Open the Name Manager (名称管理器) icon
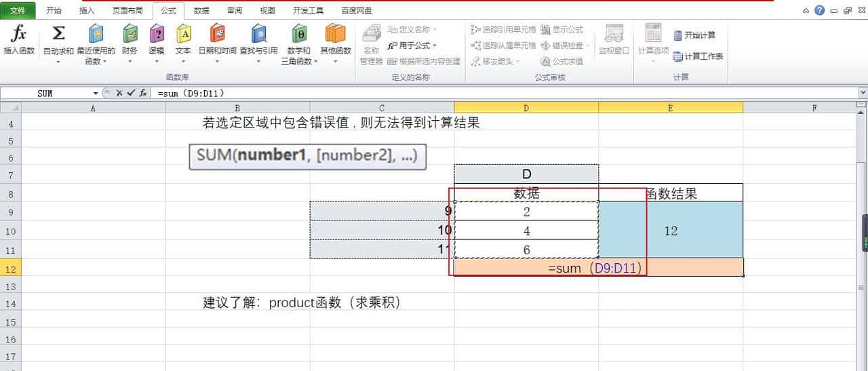Viewport: 868px width, 371px height. [x=371, y=33]
